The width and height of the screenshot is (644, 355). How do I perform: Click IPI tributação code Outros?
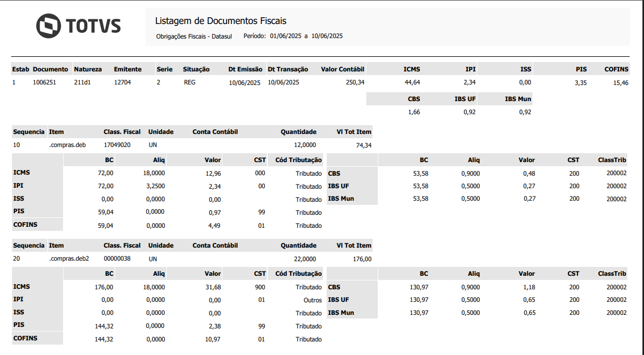pyautogui.click(x=313, y=300)
